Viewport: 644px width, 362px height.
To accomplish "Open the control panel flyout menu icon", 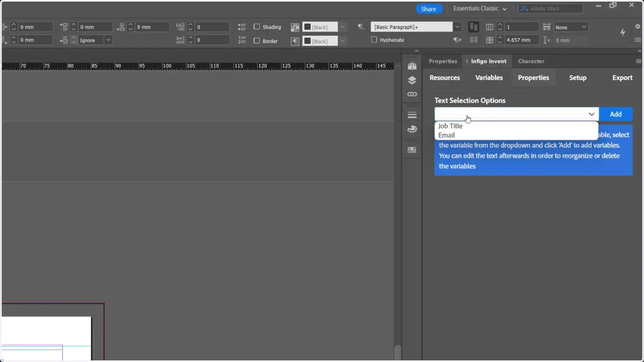I will tap(638, 40).
